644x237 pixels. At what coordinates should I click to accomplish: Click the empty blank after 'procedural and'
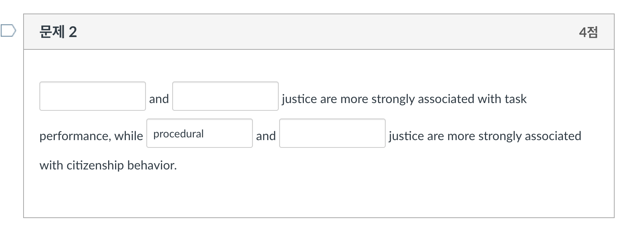(x=332, y=133)
